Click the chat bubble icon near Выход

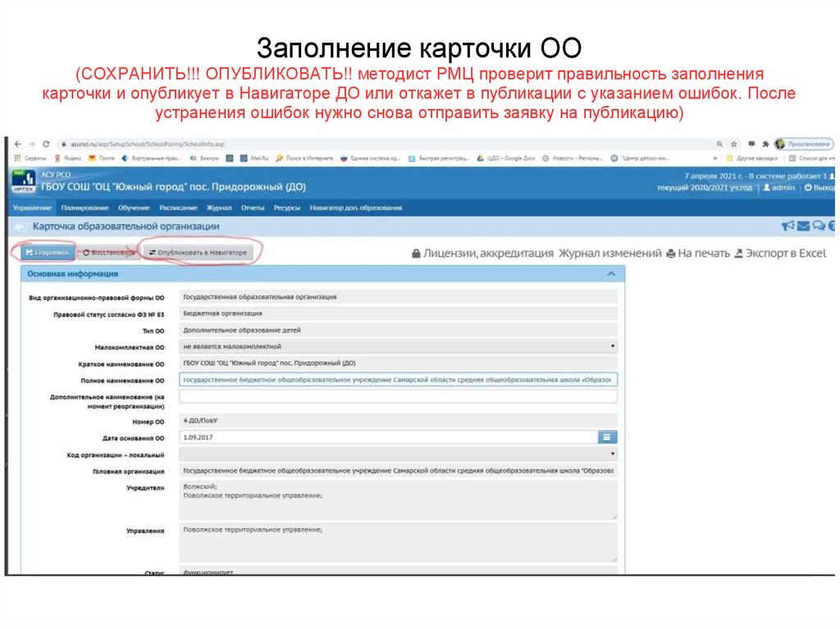819,226
